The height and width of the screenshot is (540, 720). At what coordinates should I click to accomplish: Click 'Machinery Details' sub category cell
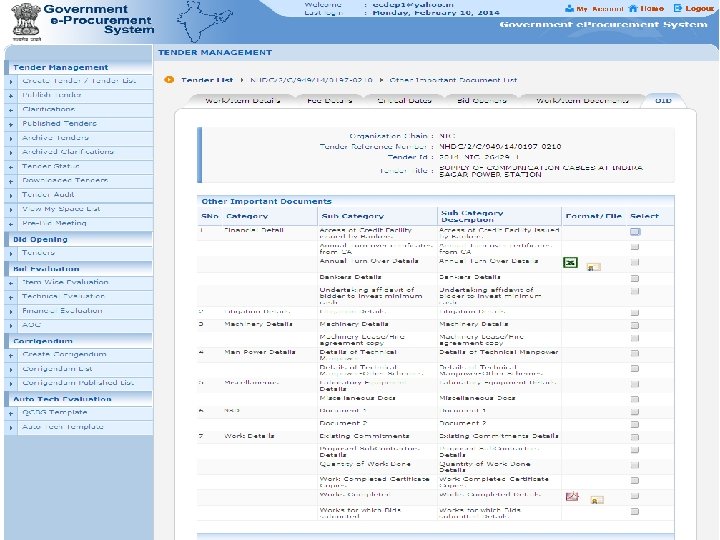click(x=354, y=324)
